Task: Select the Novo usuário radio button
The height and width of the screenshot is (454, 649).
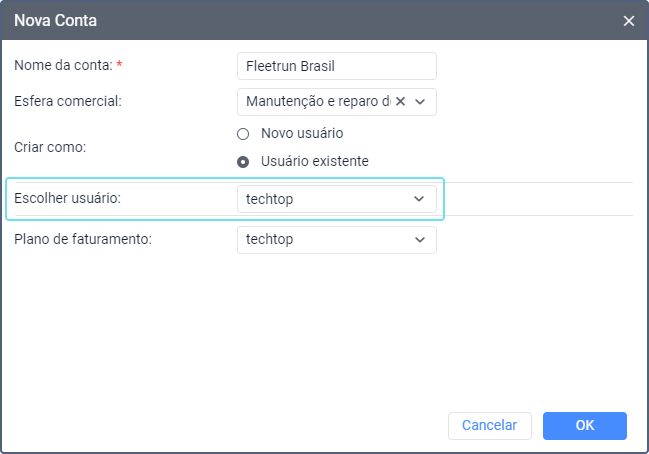Action: coord(242,133)
